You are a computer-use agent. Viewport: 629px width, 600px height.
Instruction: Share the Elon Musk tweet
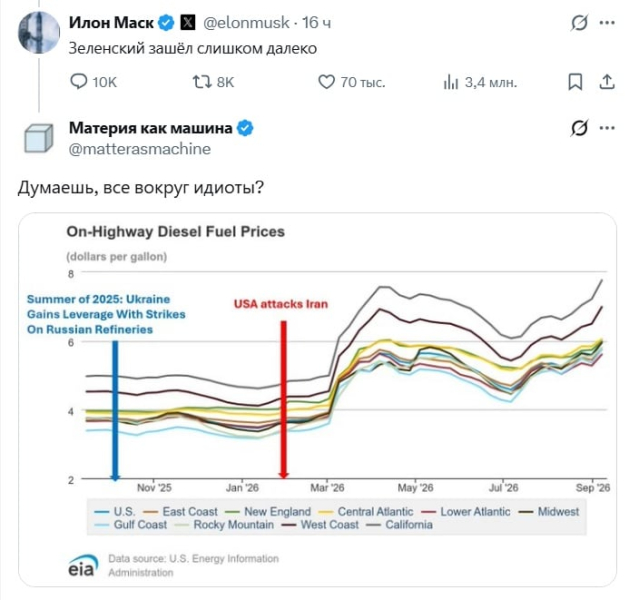(x=607, y=82)
